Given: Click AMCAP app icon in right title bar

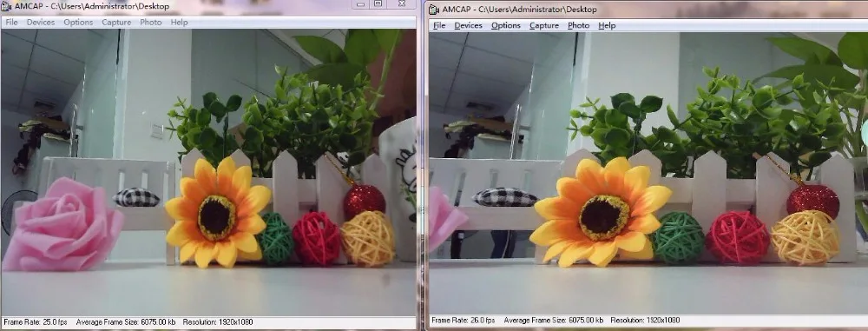Looking at the screenshot, I should [x=433, y=10].
